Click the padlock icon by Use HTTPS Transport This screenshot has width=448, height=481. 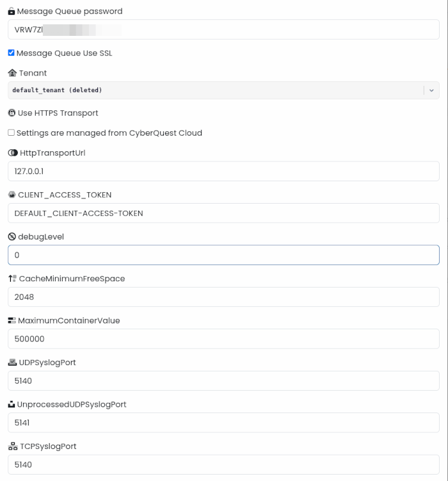(x=12, y=113)
